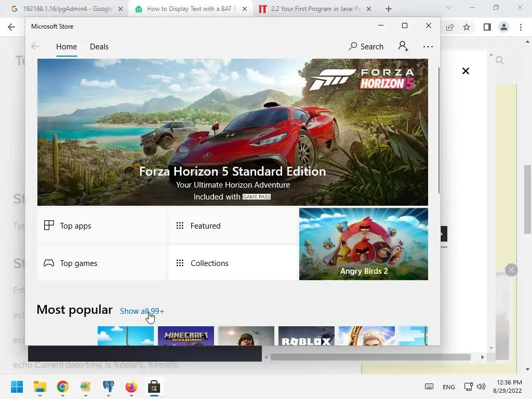This screenshot has height=399, width=532.
Task: Click the black X on the webpage
Action: click(x=466, y=71)
